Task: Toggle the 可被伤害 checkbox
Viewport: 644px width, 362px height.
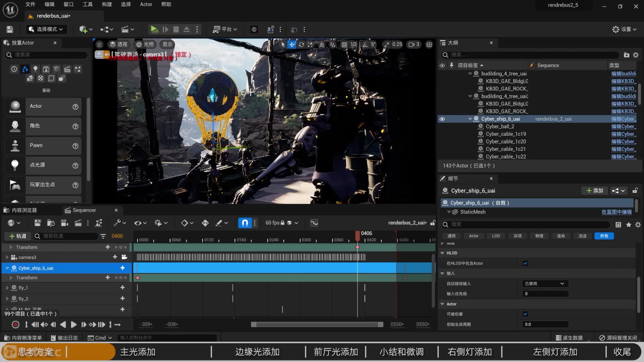Action: 525,314
